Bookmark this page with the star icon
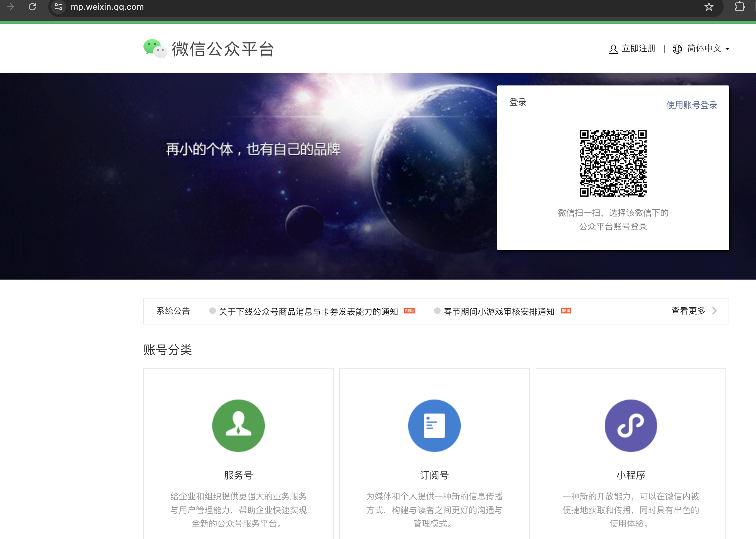Image resolution: width=756 pixels, height=539 pixels. coord(709,7)
